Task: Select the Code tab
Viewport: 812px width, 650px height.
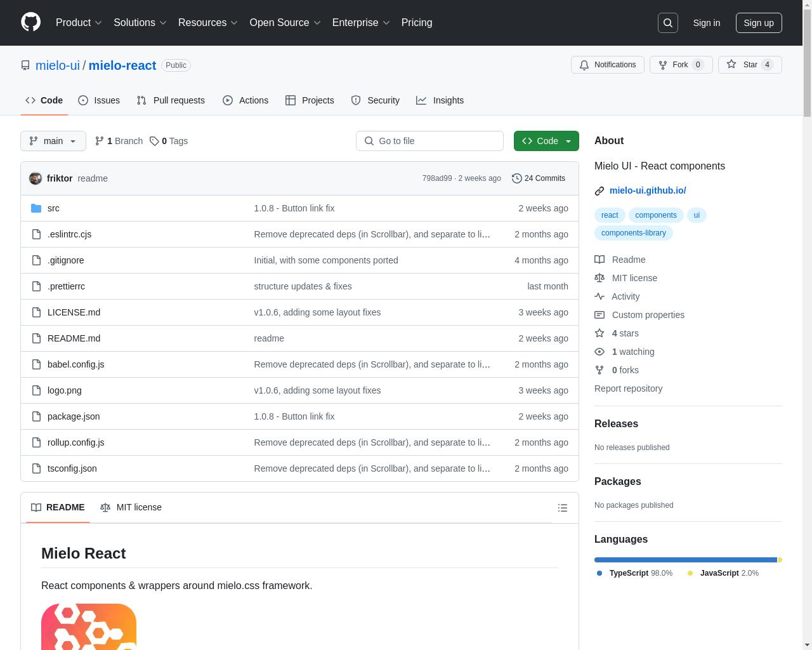Action: click(x=44, y=100)
